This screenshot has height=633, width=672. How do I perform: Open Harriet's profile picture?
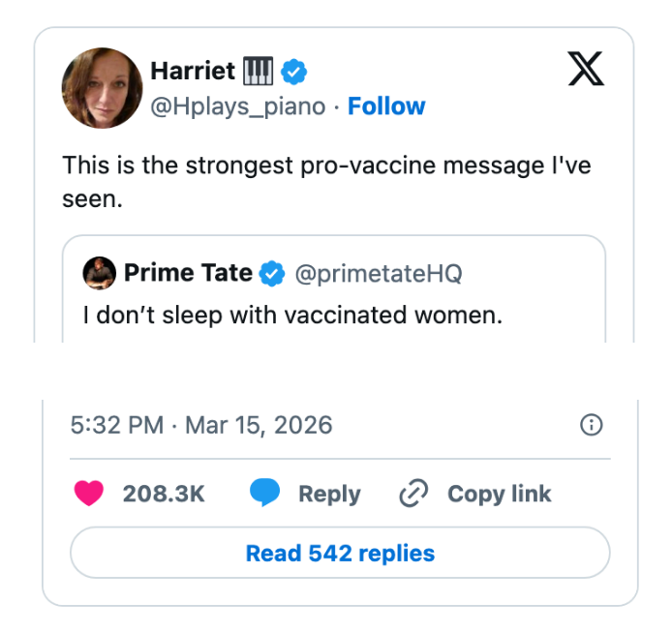click(x=102, y=87)
